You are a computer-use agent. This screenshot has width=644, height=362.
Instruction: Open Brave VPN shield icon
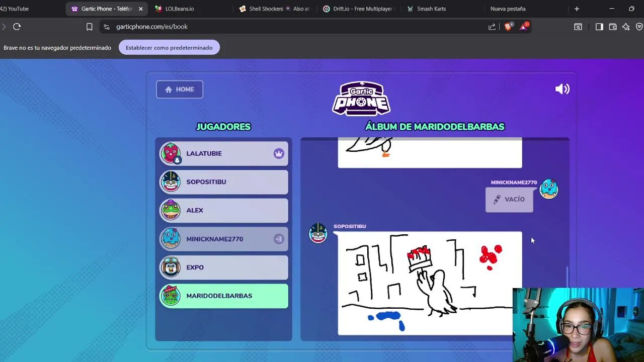click(x=639, y=27)
